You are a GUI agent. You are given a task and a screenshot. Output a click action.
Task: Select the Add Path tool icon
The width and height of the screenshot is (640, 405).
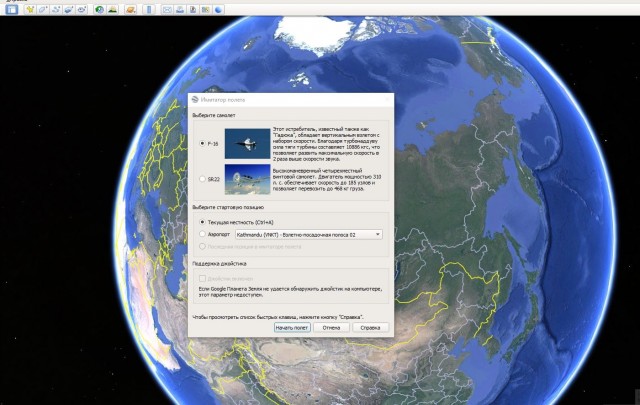pyautogui.click(x=56, y=9)
